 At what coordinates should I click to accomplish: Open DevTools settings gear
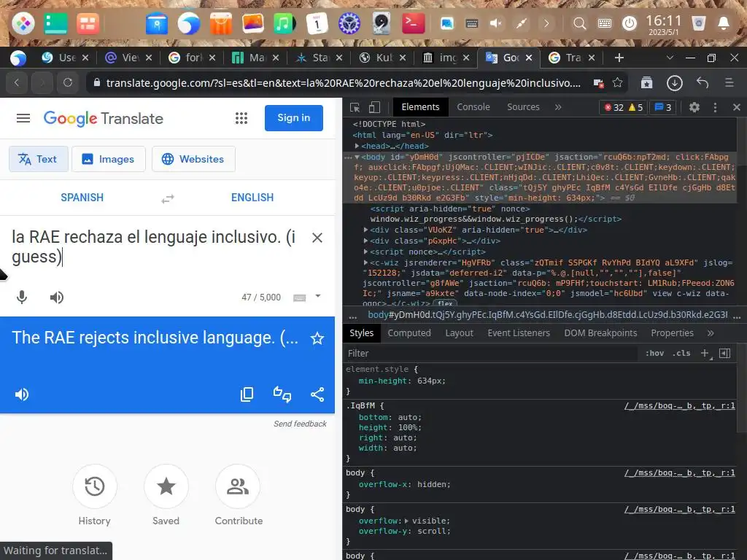pyautogui.click(x=694, y=107)
